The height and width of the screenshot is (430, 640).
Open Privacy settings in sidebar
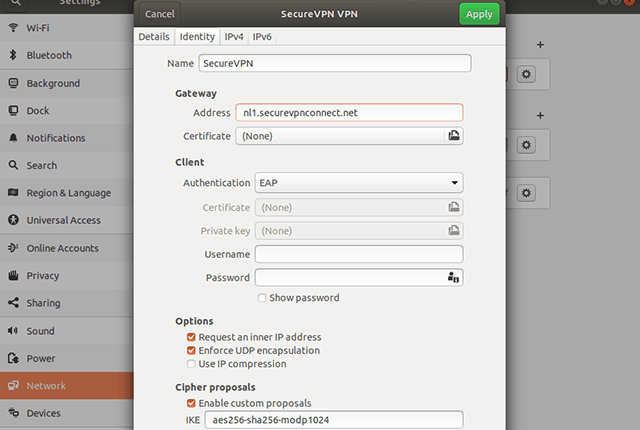tap(67, 275)
